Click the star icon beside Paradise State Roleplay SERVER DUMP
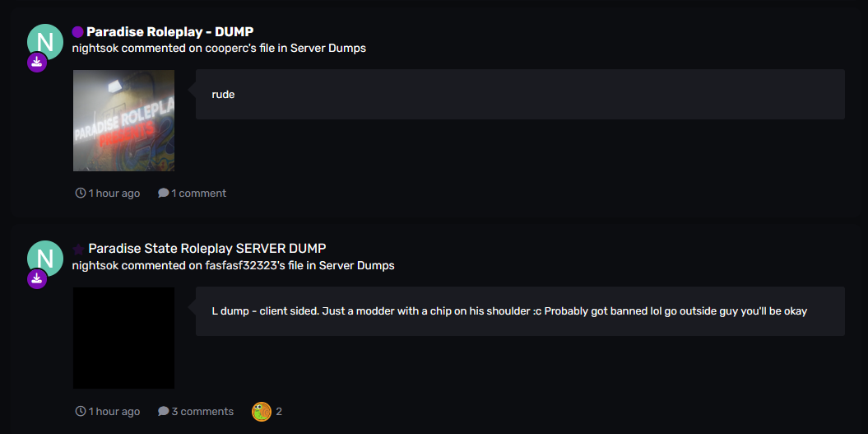The image size is (868, 434). click(78, 249)
